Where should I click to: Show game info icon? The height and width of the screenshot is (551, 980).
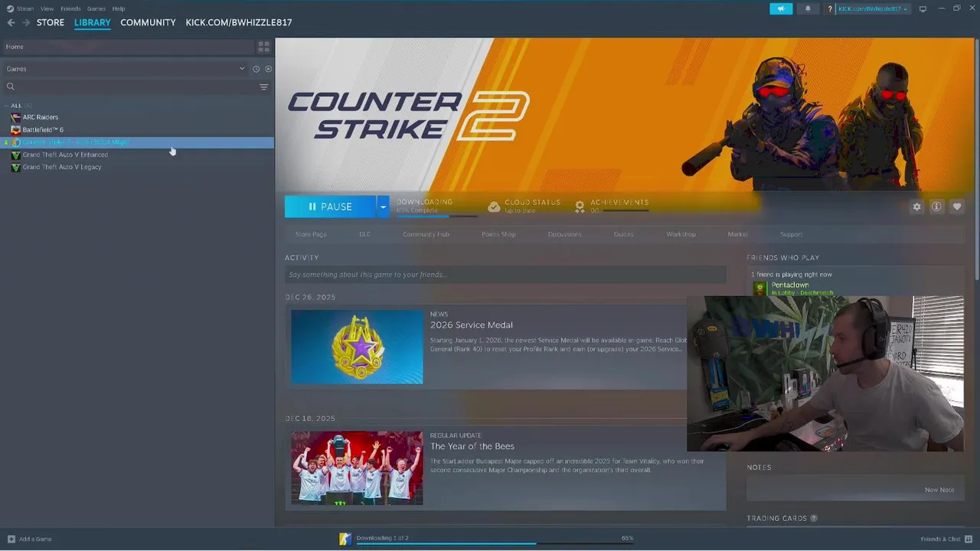(x=936, y=207)
